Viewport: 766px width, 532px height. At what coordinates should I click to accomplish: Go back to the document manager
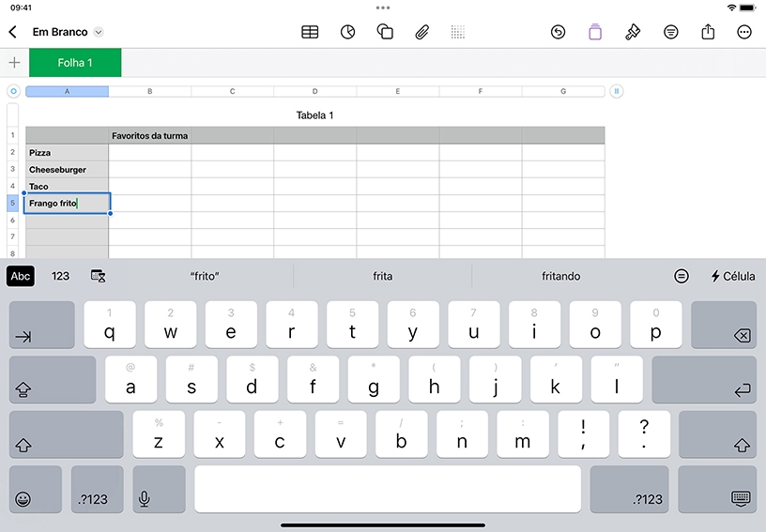[x=13, y=32]
